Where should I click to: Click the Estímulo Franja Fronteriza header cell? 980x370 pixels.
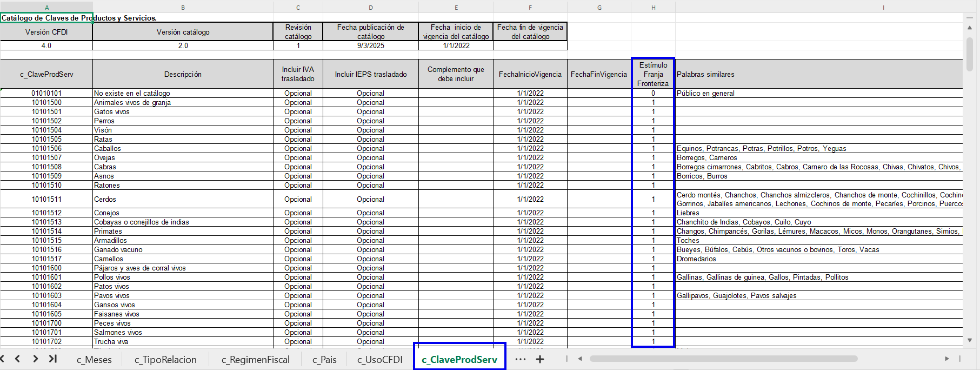pos(653,74)
